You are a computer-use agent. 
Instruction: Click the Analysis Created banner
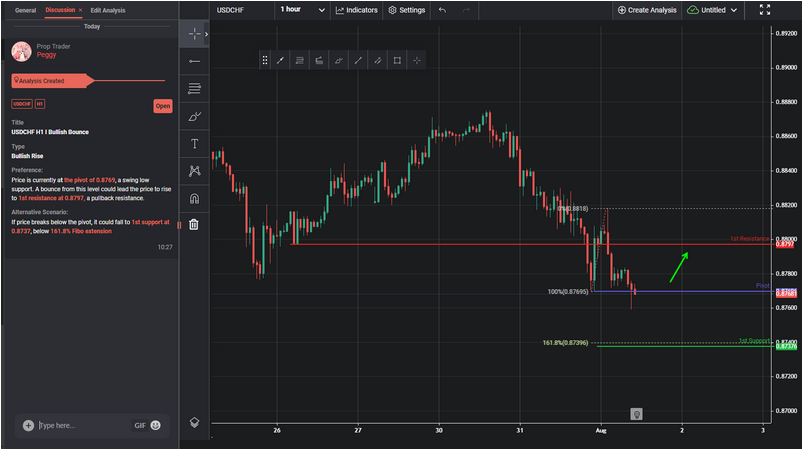[x=51, y=81]
